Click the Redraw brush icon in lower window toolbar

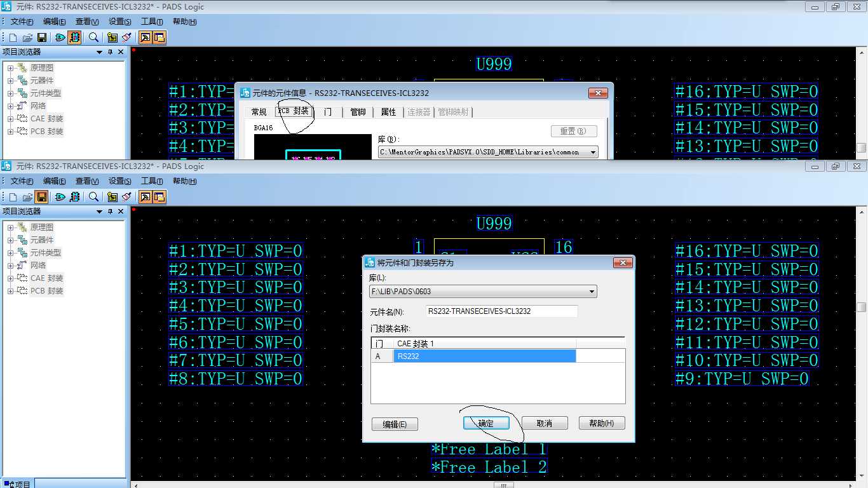tap(126, 197)
